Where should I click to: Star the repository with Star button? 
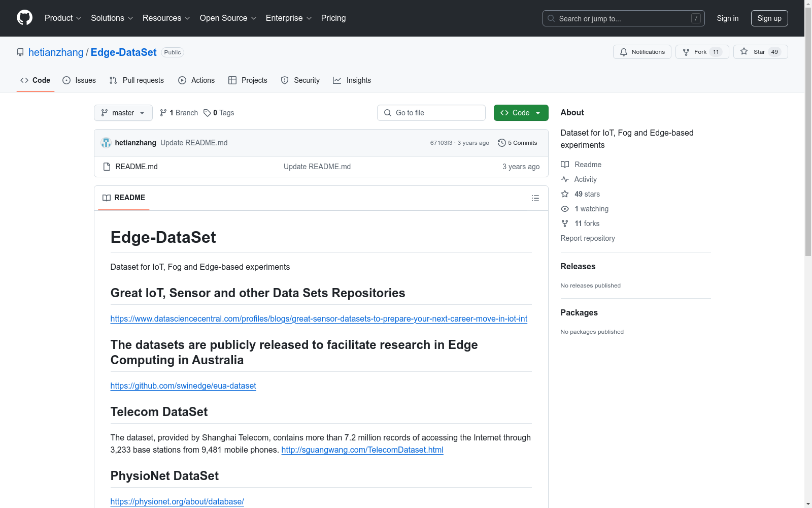point(760,52)
